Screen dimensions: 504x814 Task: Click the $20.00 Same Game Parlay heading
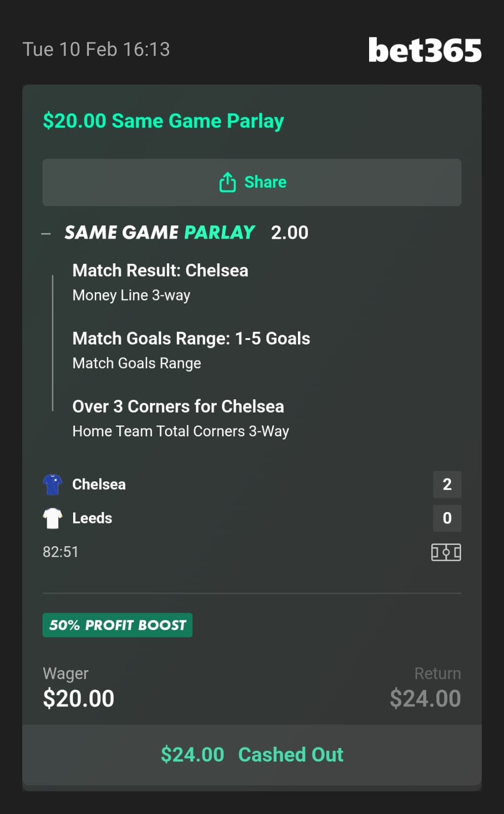point(164,121)
